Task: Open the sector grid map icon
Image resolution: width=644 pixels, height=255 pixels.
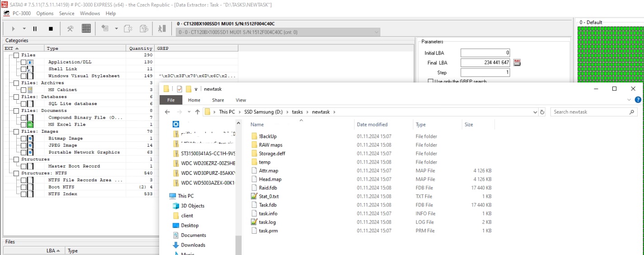Action: point(86,29)
